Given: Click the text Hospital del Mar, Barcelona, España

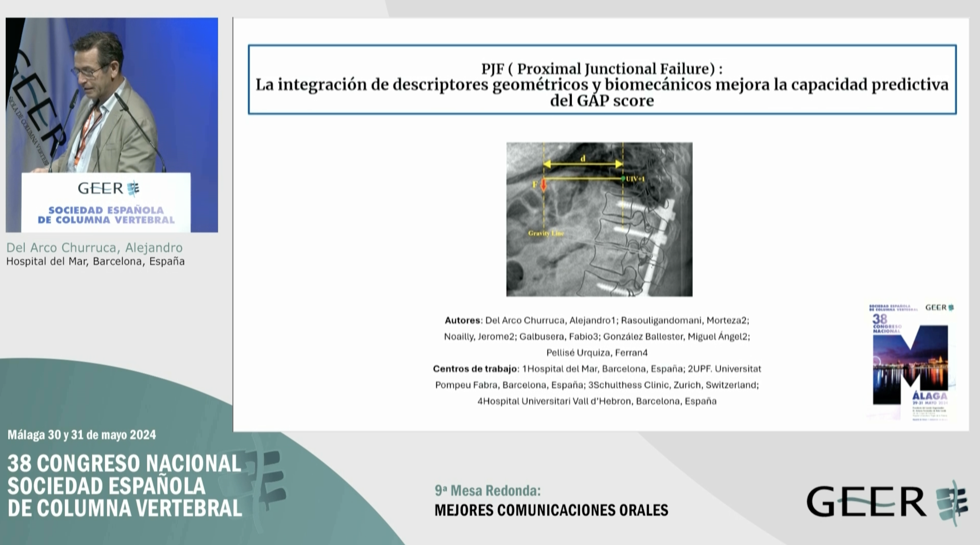Looking at the screenshot, I should pyautogui.click(x=96, y=261).
